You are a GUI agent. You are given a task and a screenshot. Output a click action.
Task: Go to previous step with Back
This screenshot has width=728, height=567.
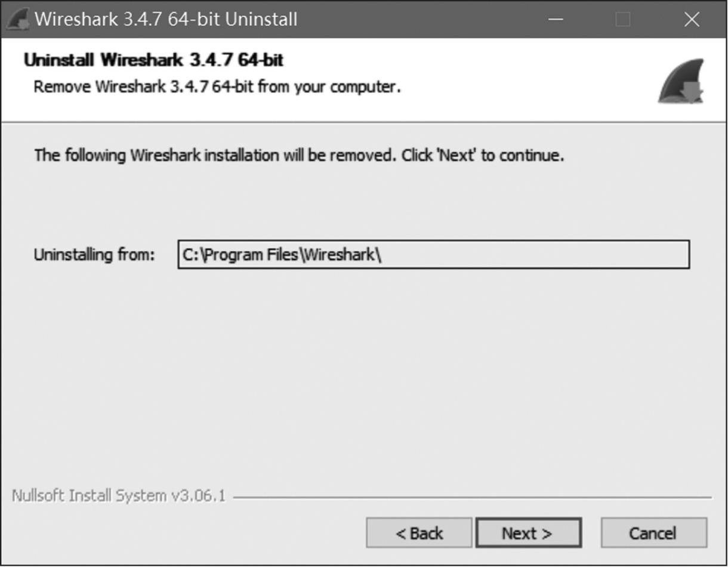(419, 532)
